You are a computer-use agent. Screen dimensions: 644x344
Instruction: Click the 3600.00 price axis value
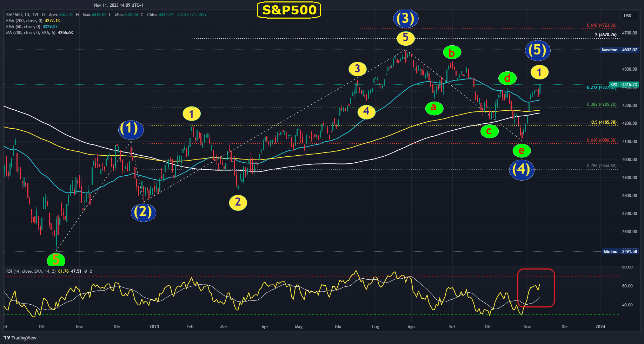click(630, 232)
